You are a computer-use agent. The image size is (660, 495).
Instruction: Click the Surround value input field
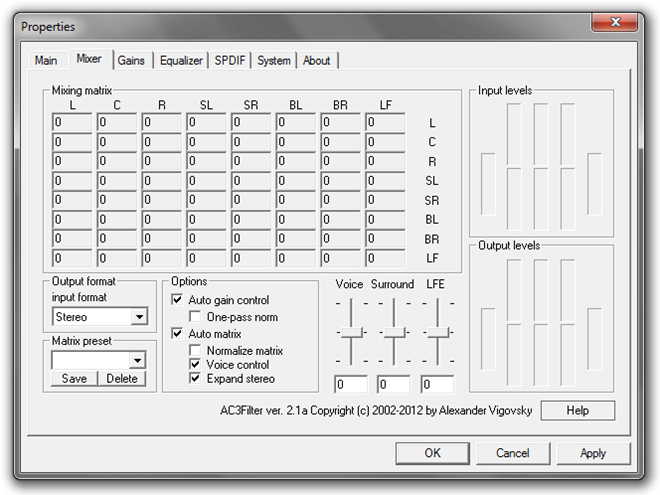(x=394, y=384)
